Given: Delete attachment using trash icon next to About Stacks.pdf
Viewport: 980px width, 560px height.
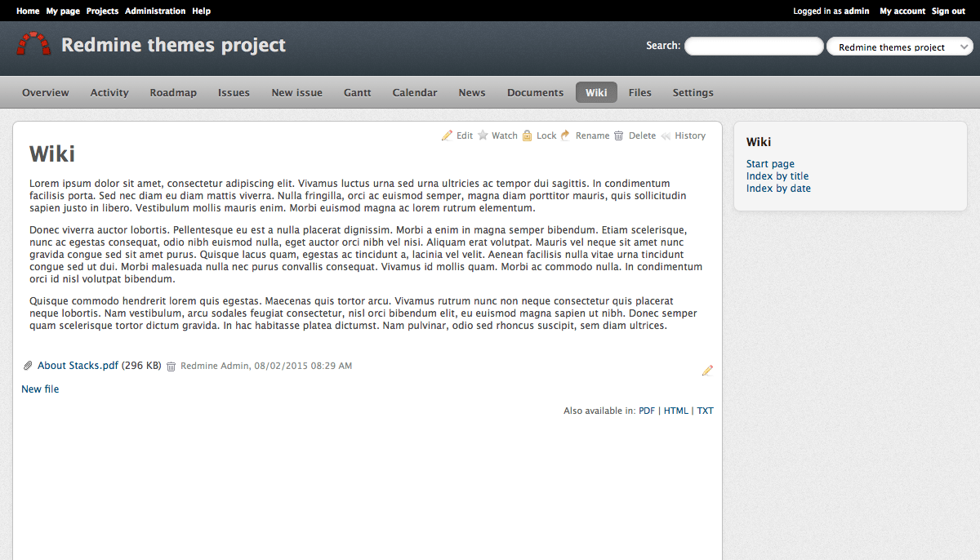Looking at the screenshot, I should pyautogui.click(x=171, y=367).
